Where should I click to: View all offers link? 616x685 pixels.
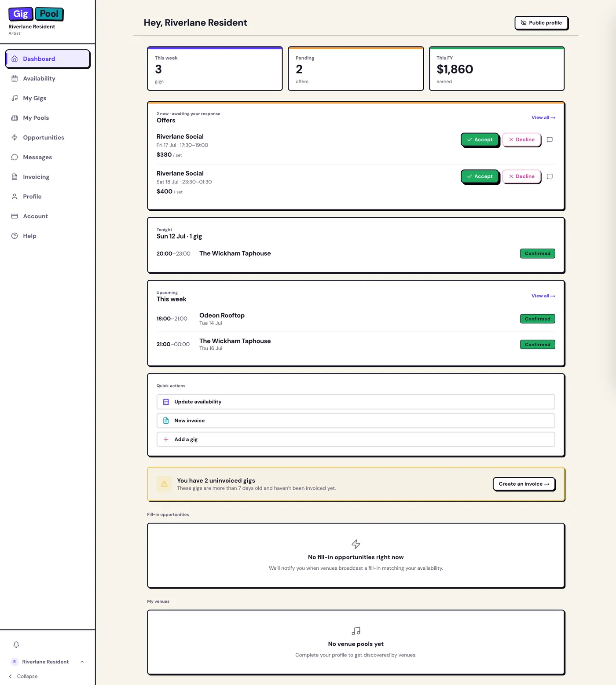[543, 117]
